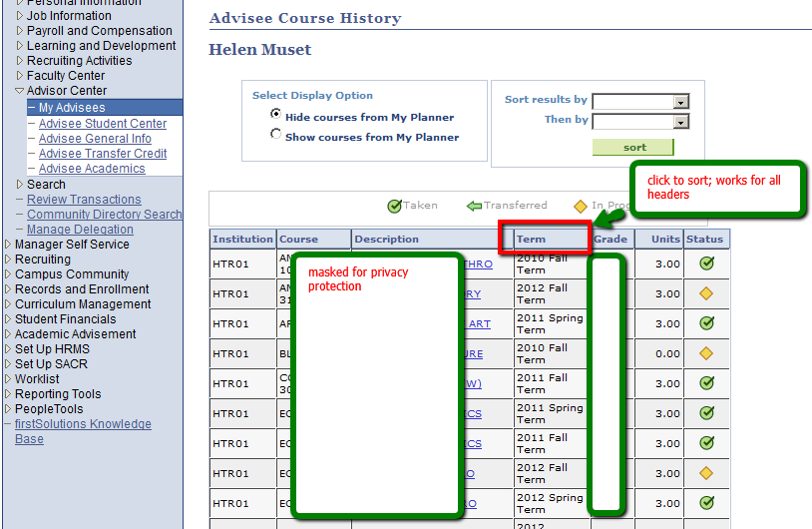Screen dimensions: 812x529
Task: Go to Advisee Student Center
Action: (103, 124)
